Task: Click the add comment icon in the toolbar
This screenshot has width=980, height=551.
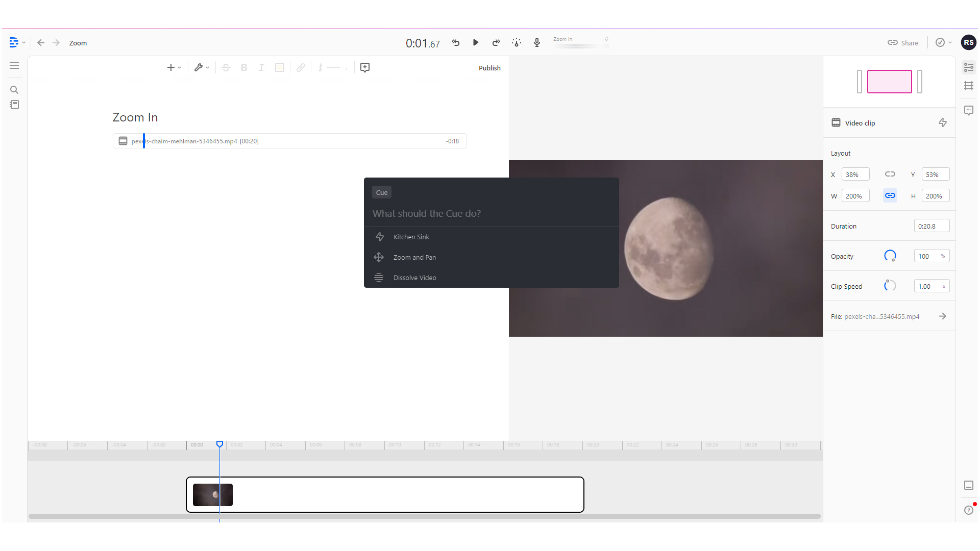Action: (364, 67)
